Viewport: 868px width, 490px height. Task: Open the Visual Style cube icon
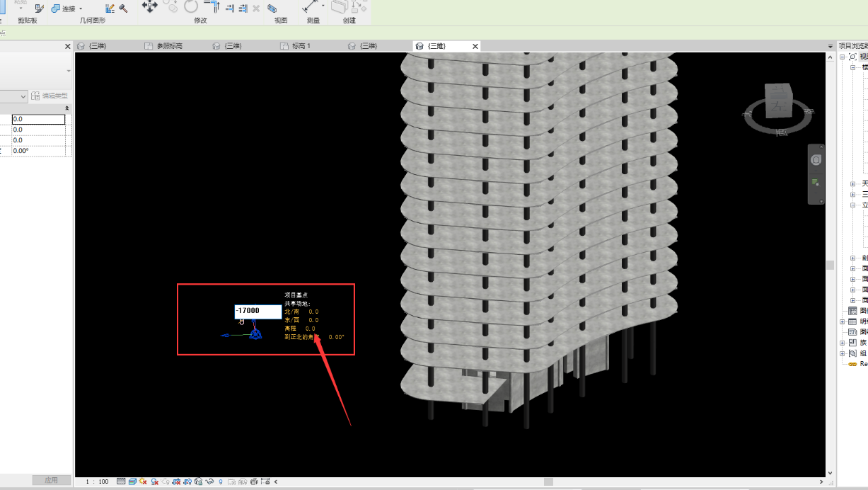pyautogui.click(x=132, y=482)
